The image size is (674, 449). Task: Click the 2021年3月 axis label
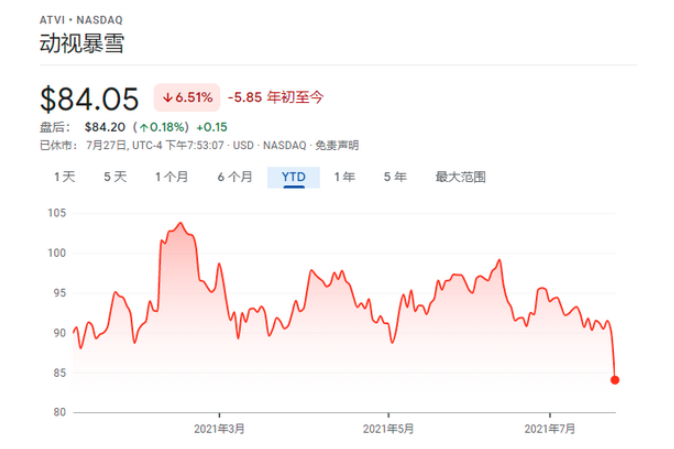pos(220,429)
